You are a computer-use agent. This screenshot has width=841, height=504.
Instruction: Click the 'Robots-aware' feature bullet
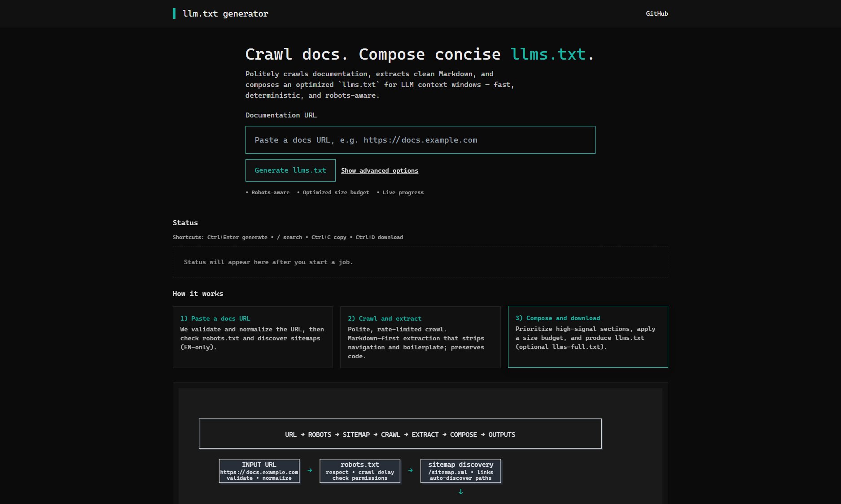click(267, 192)
